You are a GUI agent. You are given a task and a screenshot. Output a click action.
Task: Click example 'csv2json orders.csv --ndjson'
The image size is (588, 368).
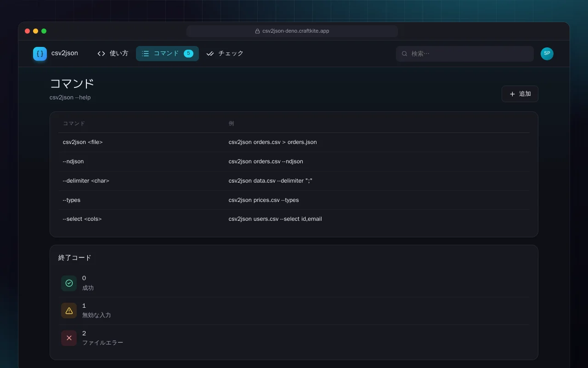click(x=266, y=161)
